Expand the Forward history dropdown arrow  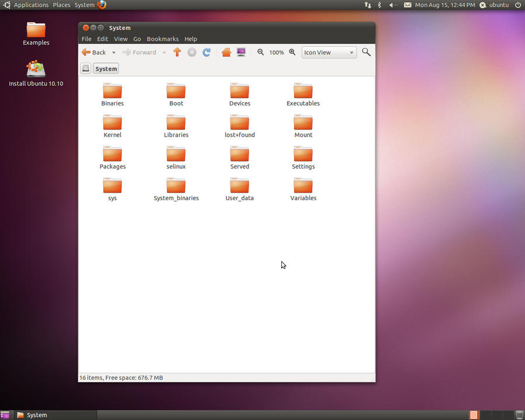tap(164, 52)
